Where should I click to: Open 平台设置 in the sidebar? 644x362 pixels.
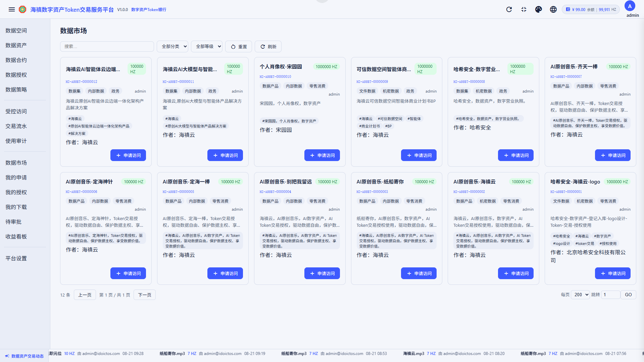16,258
